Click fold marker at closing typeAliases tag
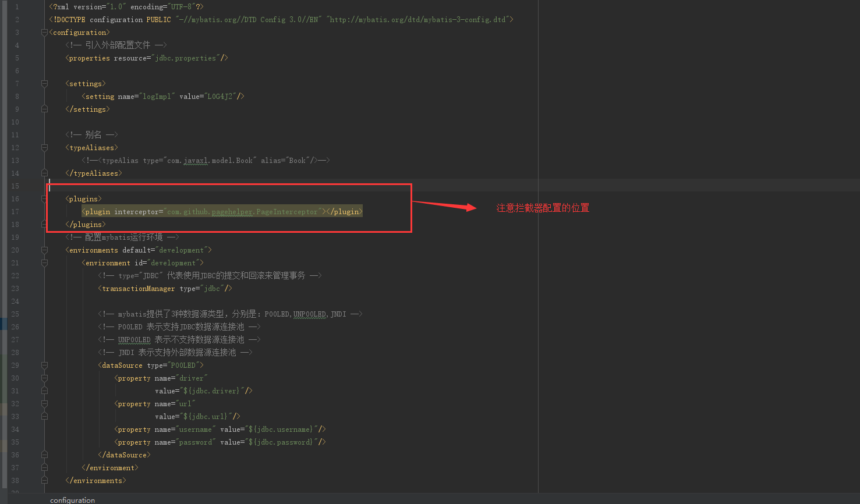This screenshot has width=860, height=504. coord(44,173)
